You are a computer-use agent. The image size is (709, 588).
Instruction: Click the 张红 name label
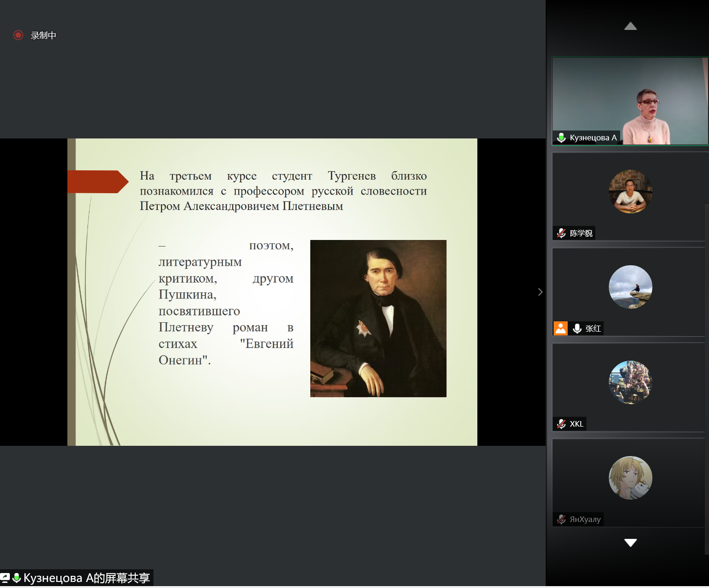coord(593,328)
